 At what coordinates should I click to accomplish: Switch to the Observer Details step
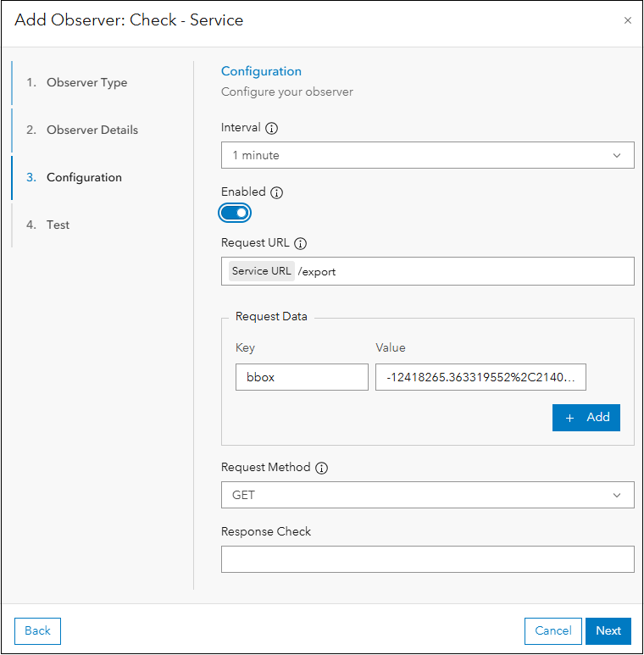pos(92,130)
